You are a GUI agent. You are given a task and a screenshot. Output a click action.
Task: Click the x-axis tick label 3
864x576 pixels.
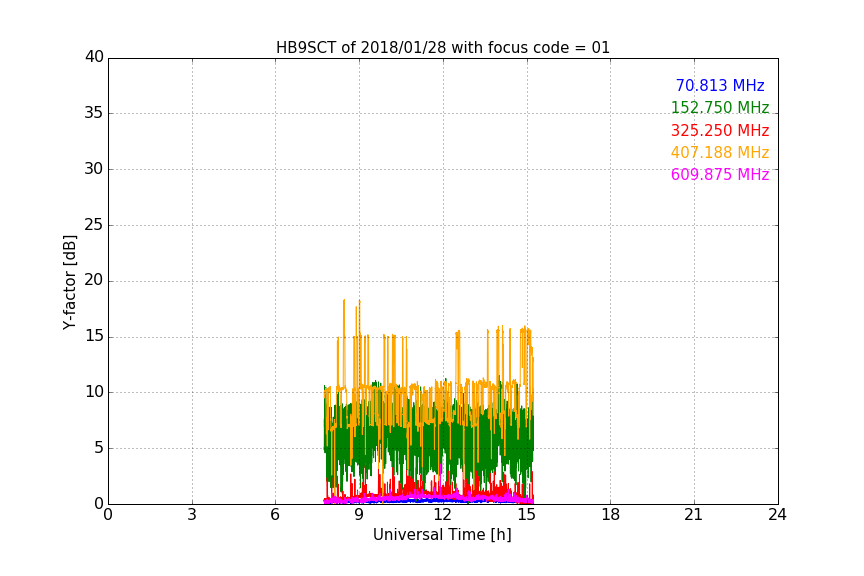click(x=192, y=515)
